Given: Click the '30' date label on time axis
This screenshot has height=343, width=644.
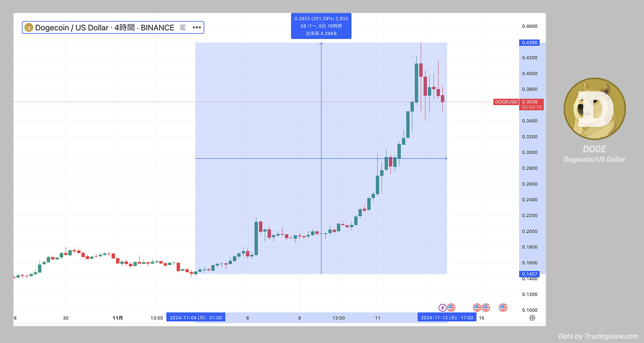Looking at the screenshot, I should [66, 318].
